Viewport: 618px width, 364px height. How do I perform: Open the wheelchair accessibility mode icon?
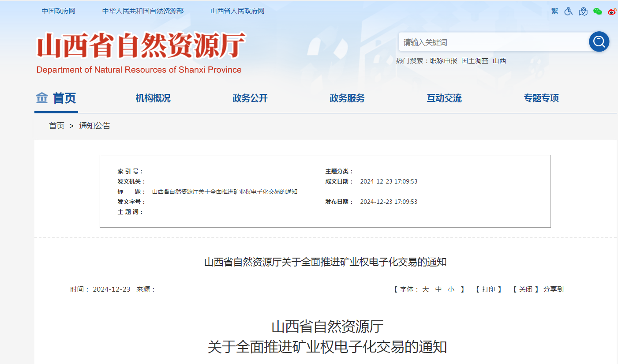(x=569, y=11)
